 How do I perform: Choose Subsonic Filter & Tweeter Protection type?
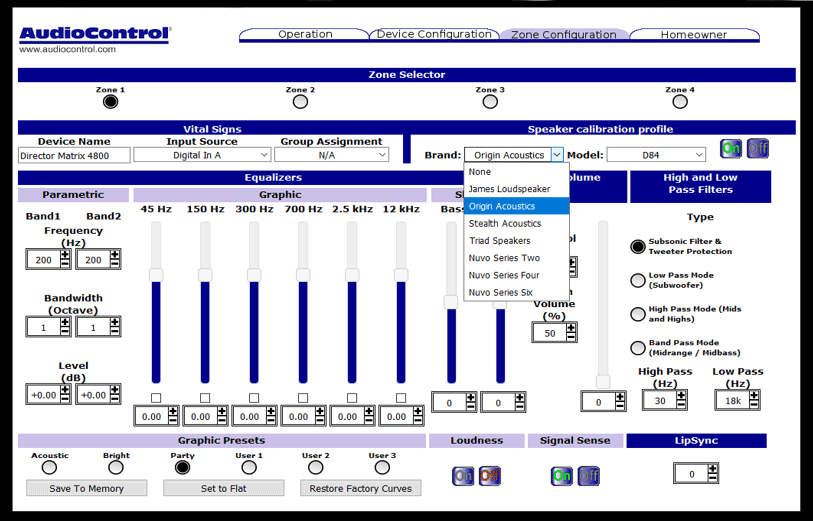(x=638, y=246)
